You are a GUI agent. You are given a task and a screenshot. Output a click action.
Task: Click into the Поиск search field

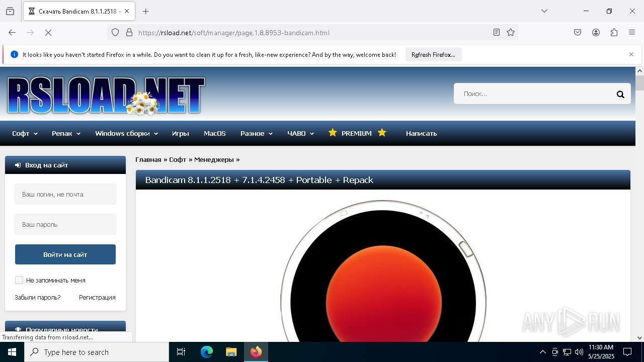tap(534, 94)
